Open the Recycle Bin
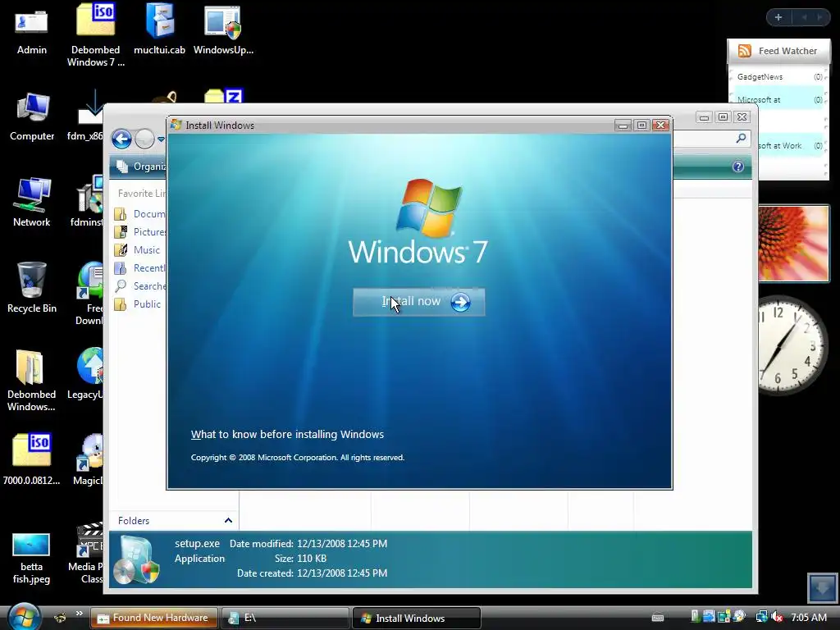This screenshot has width=840, height=630. 32,288
